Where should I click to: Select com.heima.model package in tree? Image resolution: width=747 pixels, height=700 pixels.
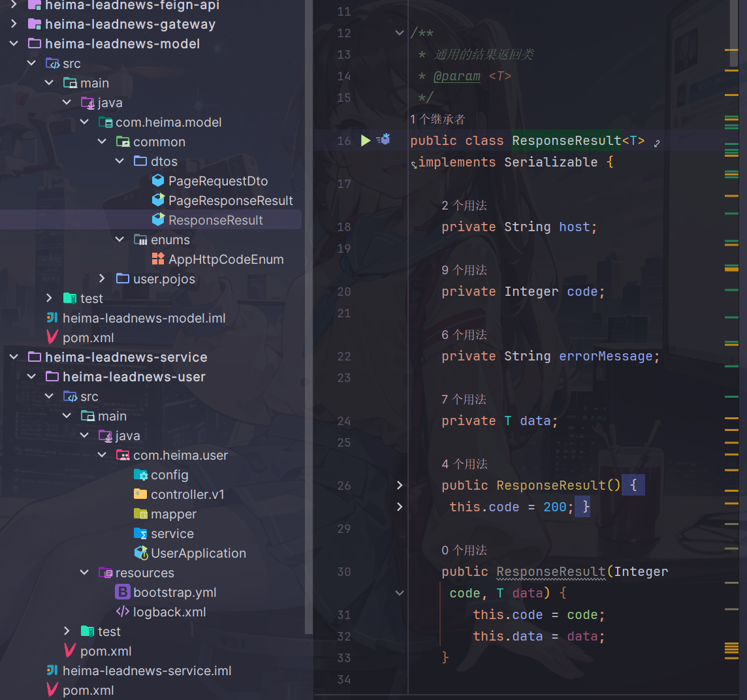[x=168, y=123]
